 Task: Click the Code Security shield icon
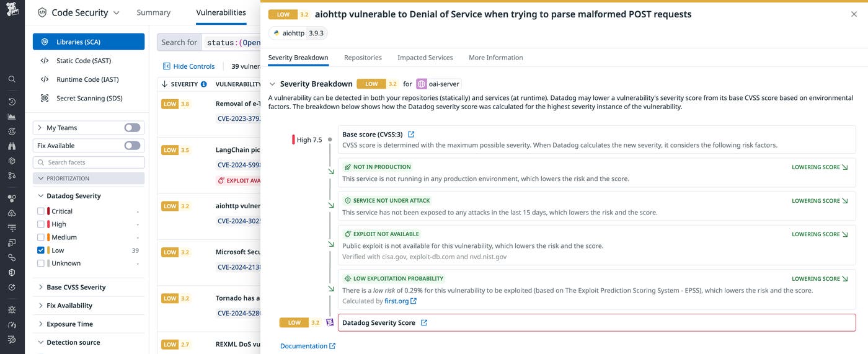tap(42, 12)
